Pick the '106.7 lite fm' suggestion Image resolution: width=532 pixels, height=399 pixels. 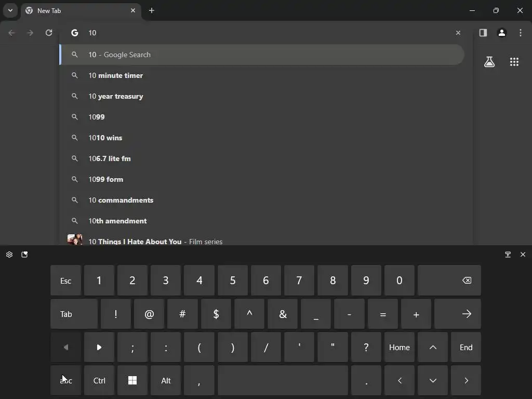[x=262, y=158]
